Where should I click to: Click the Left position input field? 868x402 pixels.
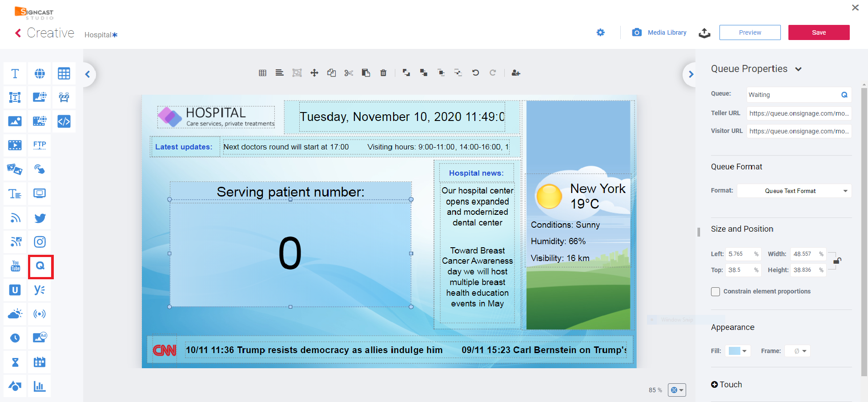pos(739,254)
